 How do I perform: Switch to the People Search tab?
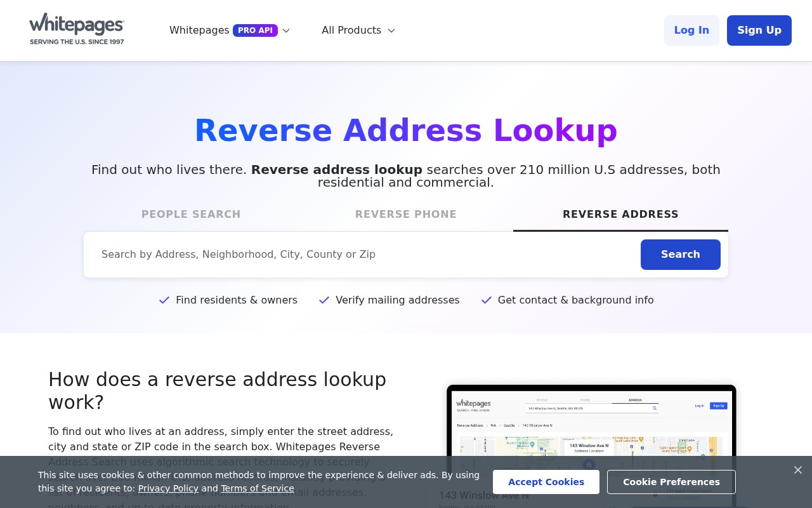click(x=191, y=215)
